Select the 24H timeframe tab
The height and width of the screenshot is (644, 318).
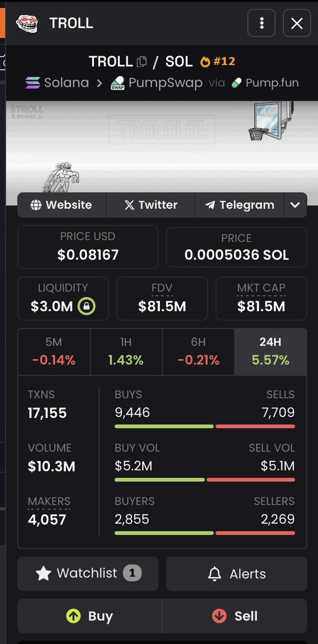pyautogui.click(x=271, y=352)
